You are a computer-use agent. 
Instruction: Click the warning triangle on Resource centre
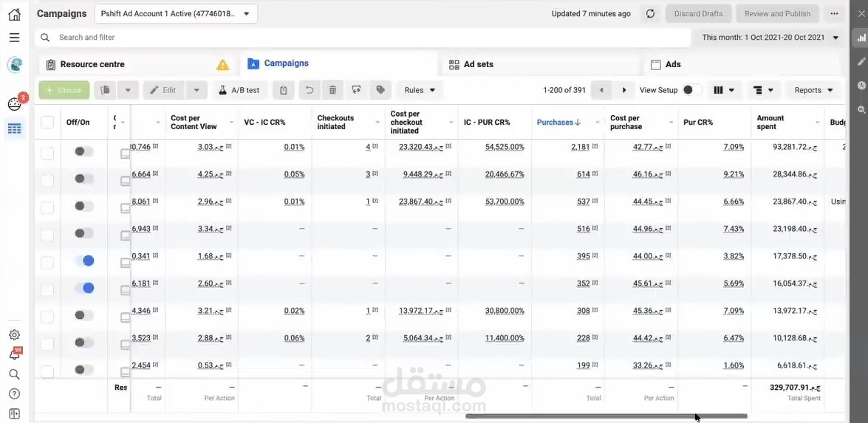tap(222, 65)
